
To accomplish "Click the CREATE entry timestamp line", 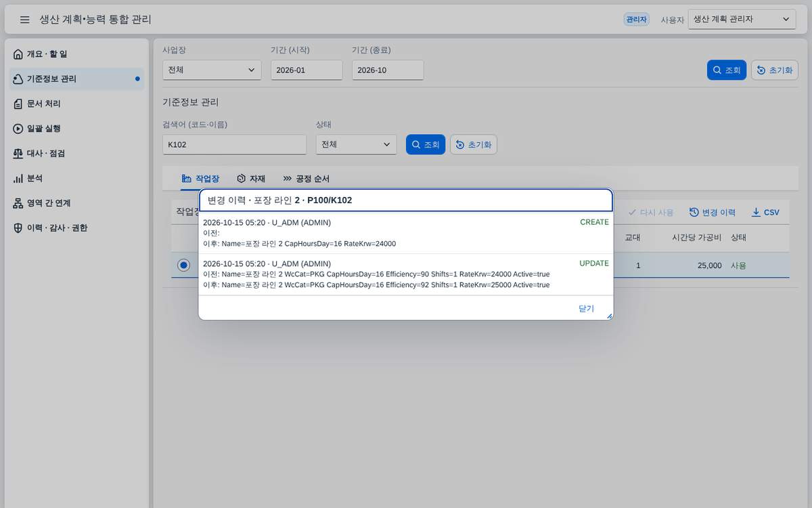I will coord(267,222).
